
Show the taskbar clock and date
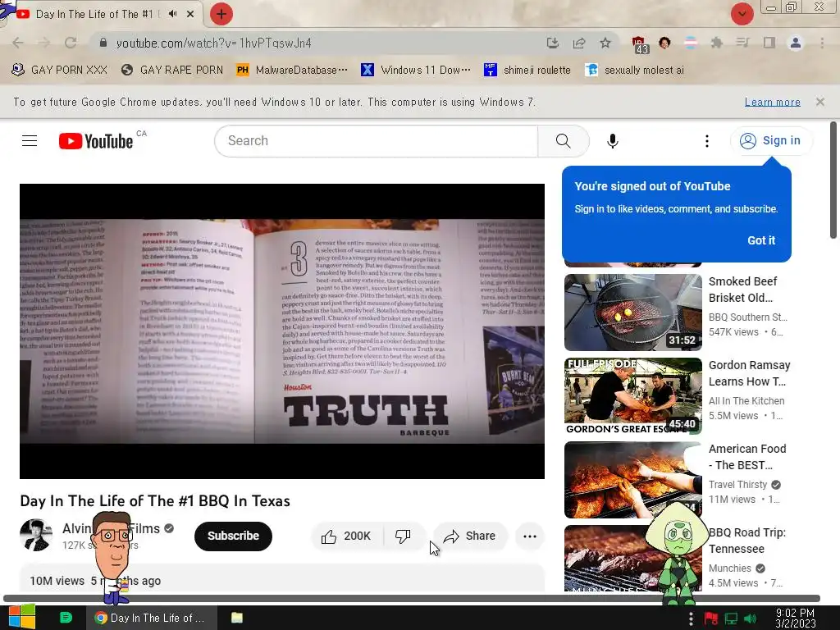pyautogui.click(x=796, y=619)
